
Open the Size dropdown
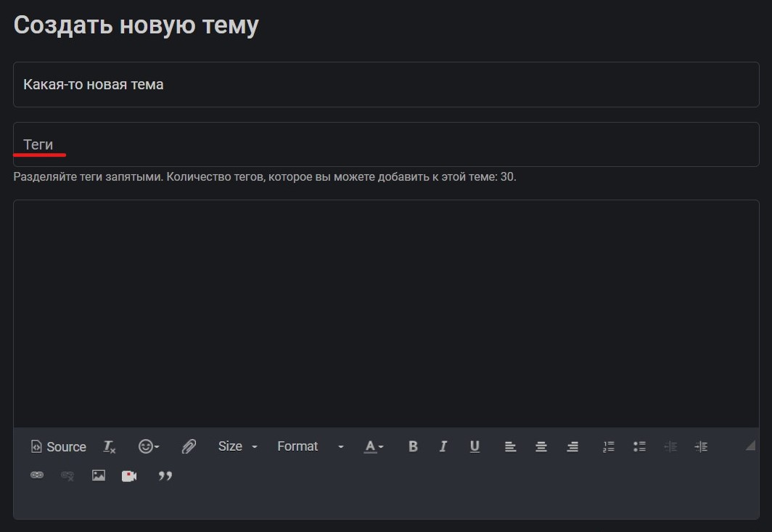(x=236, y=446)
